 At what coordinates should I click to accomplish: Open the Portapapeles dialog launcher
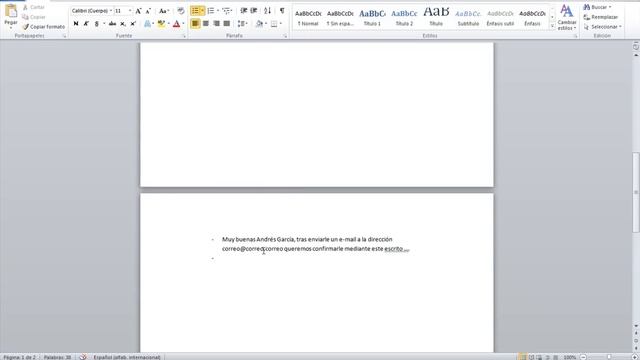click(64, 36)
